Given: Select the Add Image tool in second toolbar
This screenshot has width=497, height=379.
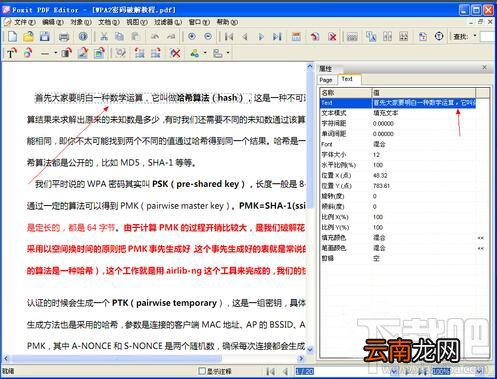Looking at the screenshot, I should [83, 53].
